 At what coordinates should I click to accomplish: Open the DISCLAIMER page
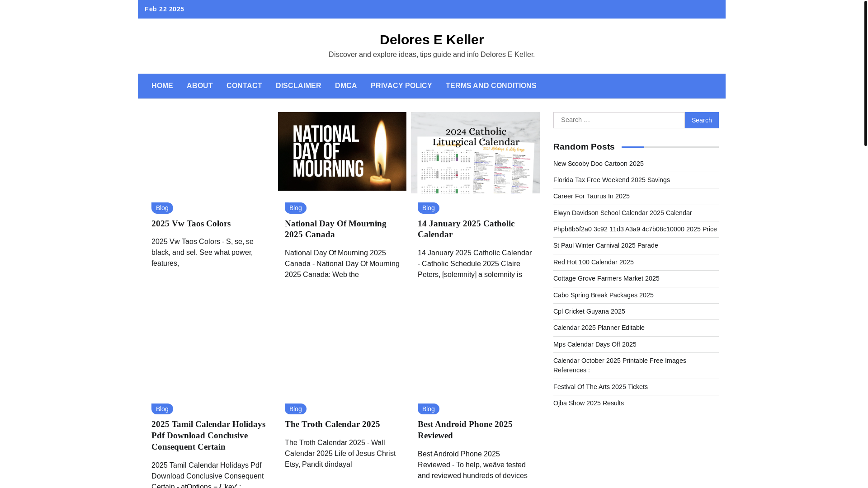(x=298, y=86)
